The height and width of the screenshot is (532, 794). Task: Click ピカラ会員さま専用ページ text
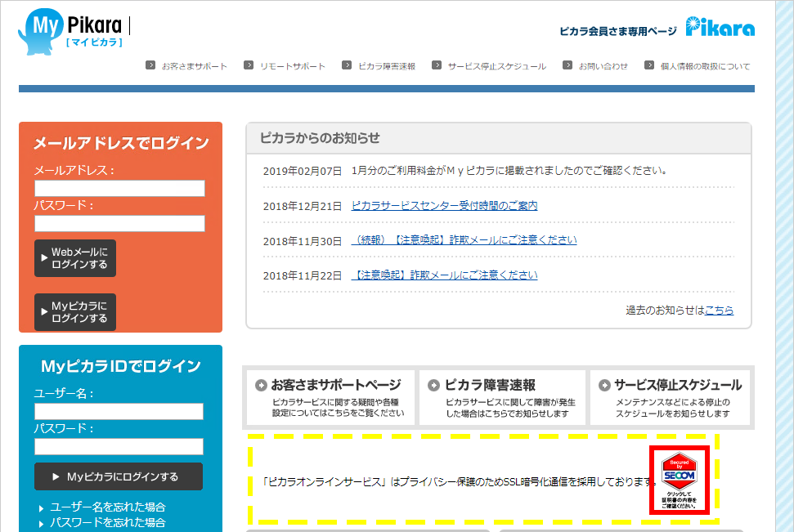pos(617,31)
